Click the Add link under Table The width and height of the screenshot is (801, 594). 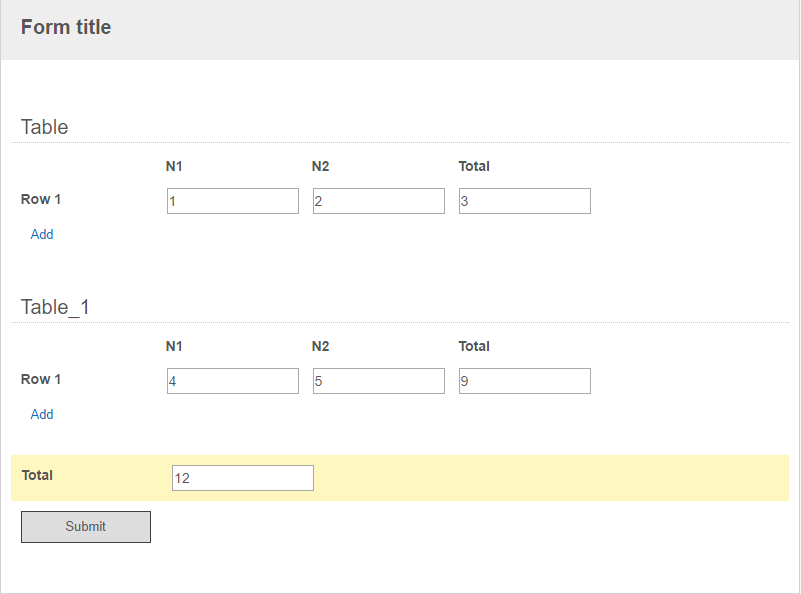(42, 234)
